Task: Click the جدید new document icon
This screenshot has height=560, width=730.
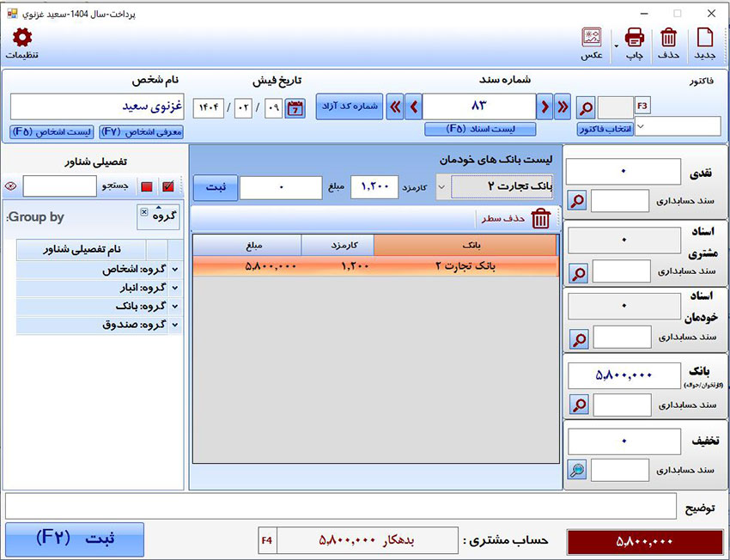Action: click(704, 38)
